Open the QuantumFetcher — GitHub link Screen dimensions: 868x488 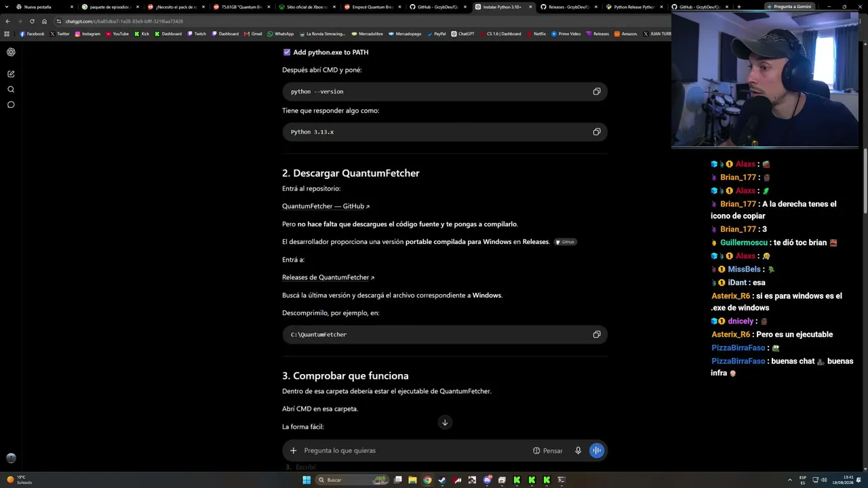[326, 206]
